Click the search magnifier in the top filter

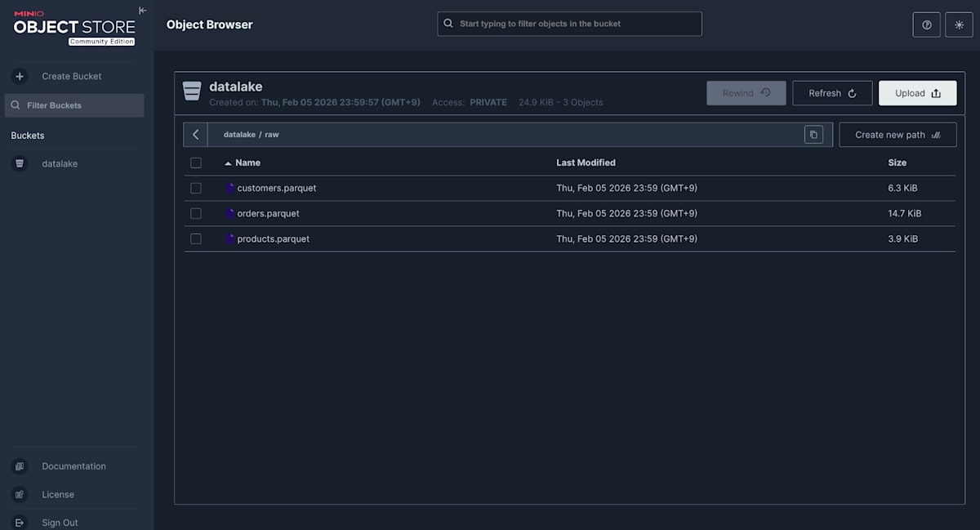[448, 24]
